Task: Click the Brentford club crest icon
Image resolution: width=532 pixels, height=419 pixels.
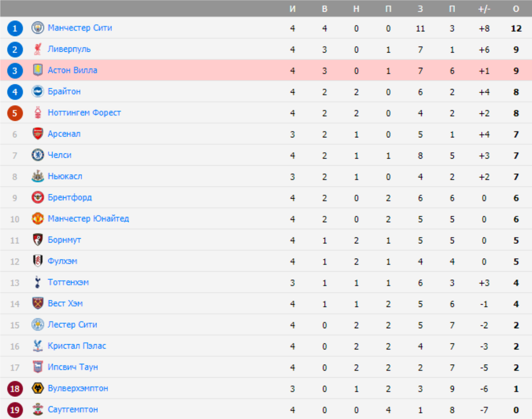Action: (38, 198)
